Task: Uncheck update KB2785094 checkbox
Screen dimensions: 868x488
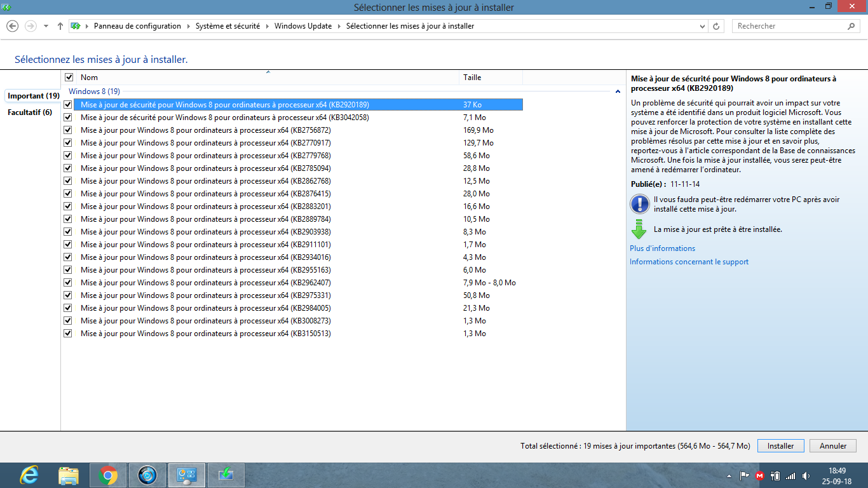Action: pos(68,168)
